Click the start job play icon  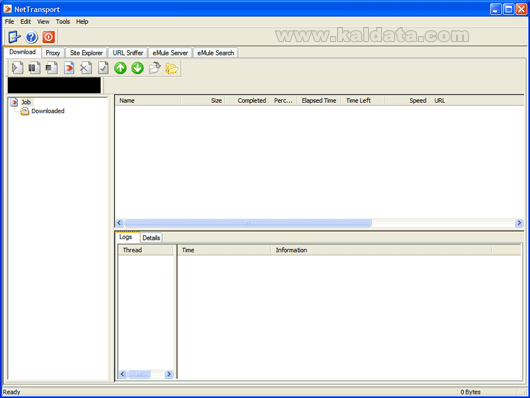click(17, 68)
